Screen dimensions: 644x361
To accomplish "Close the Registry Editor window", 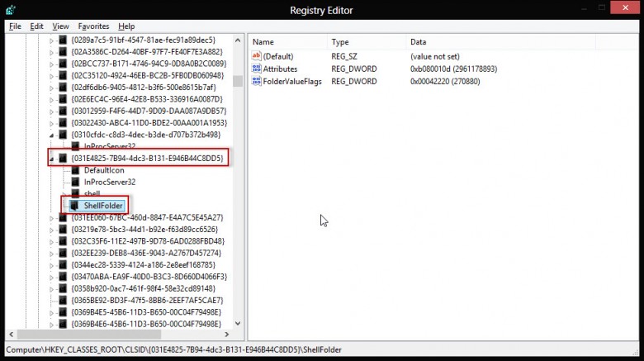I will click(625, 7).
